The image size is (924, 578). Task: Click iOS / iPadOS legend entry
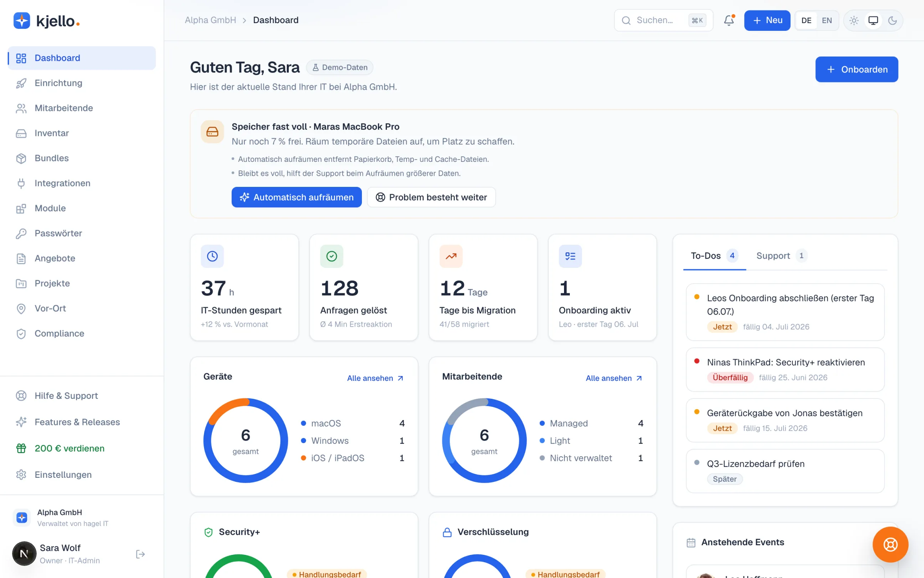click(353, 458)
